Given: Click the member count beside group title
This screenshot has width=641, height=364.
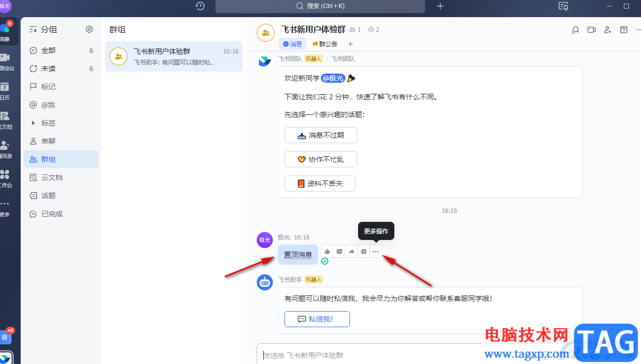Looking at the screenshot, I should coord(356,30).
